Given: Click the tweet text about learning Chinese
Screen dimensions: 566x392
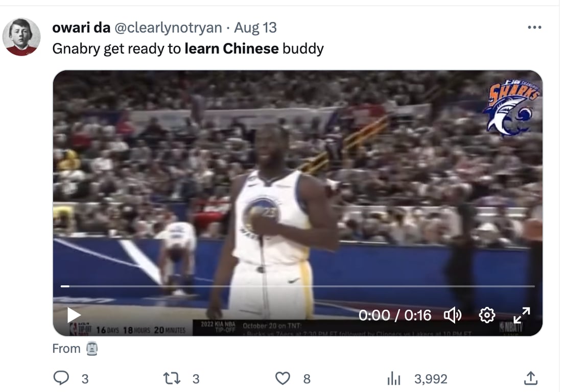Looking at the screenshot, I should [187, 48].
